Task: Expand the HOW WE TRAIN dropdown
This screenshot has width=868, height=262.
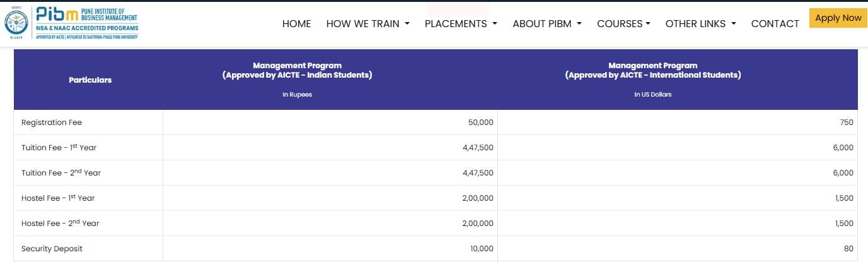Action: click(x=367, y=23)
